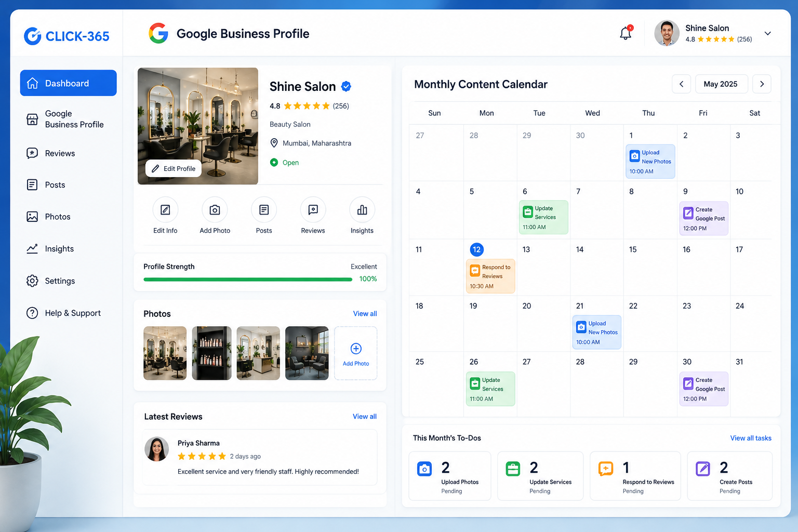The image size is (798, 532).
Task: Open May 30 Create Google Post event
Action: 704,389
